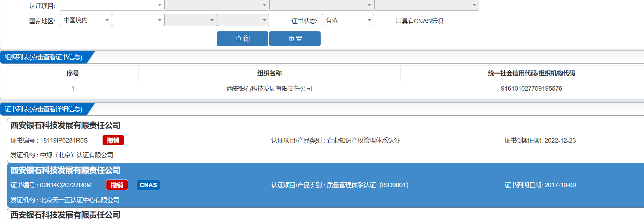Image resolution: width=644 pixels, height=220 pixels.
Task: Click the blue CNAS badge
Action: click(148, 185)
